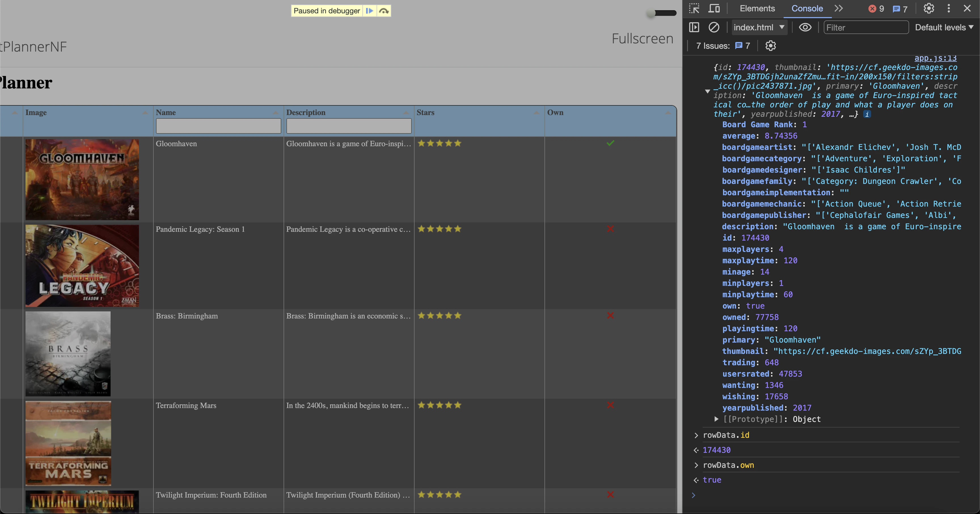Viewport: 980px width, 514px height.
Task: Open DevTools customize three-dot menu
Action: click(949, 9)
